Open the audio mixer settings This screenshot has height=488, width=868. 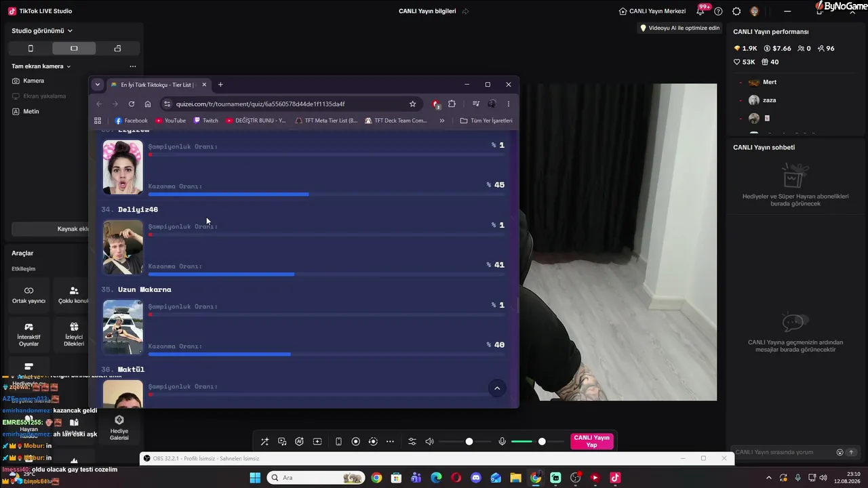pyautogui.click(x=412, y=442)
